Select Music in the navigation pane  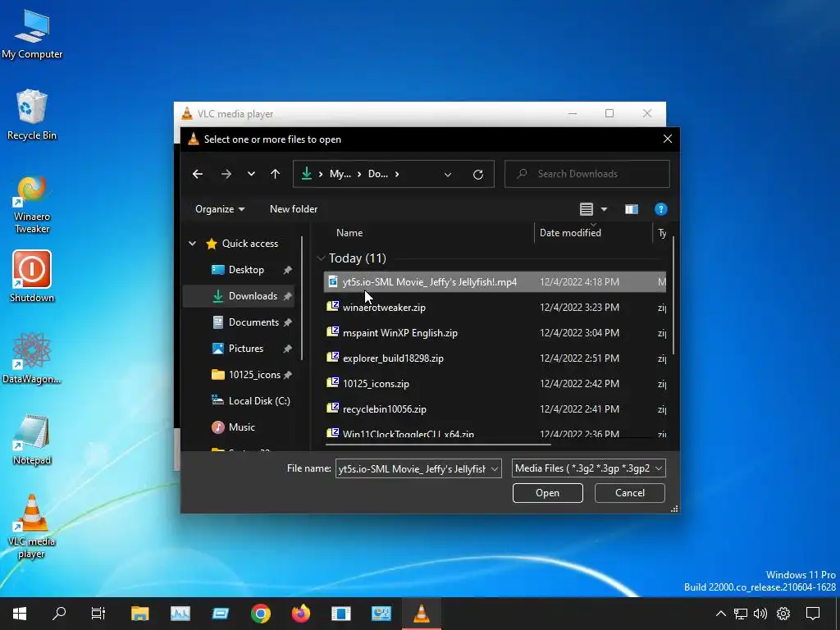click(242, 427)
